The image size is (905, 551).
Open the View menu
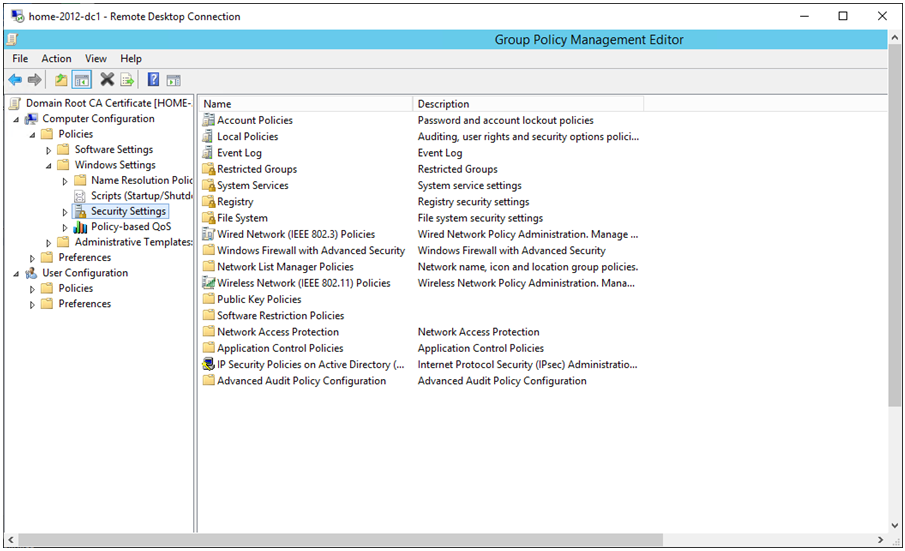click(96, 59)
